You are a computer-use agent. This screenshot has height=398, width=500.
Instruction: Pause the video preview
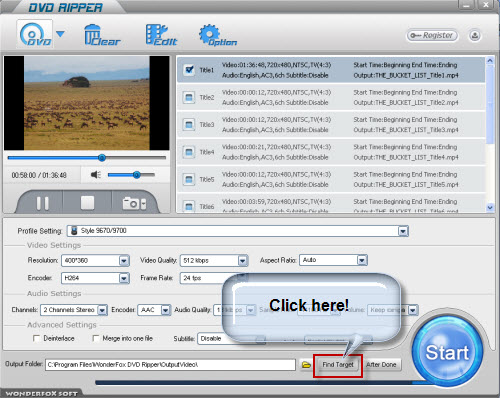42,203
